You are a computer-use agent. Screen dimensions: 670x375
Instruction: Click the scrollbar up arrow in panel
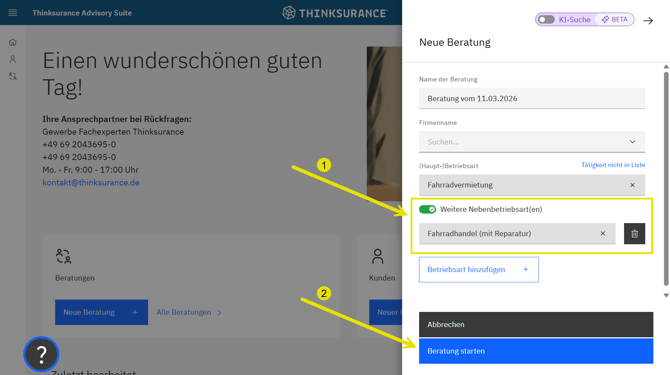666,67
